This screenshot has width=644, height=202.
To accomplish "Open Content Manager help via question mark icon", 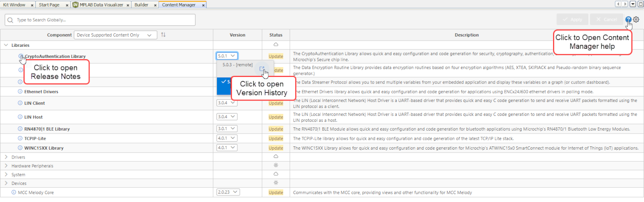I will click(628, 19).
